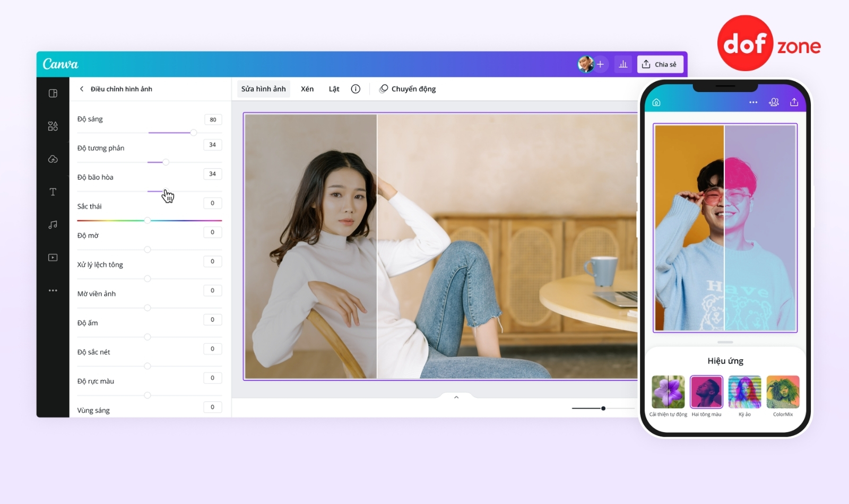The width and height of the screenshot is (849, 504).
Task: Click the Độ sáng slider handle
Action: [194, 133]
